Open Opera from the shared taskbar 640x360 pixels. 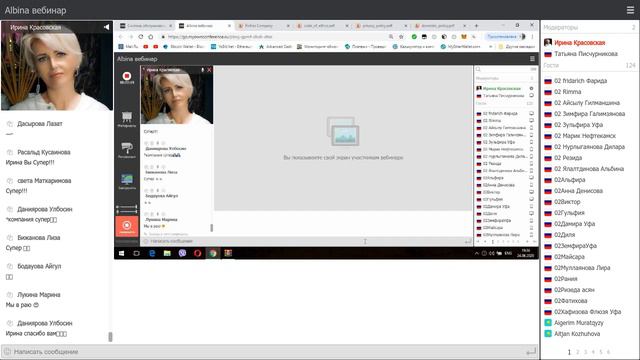[198, 253]
